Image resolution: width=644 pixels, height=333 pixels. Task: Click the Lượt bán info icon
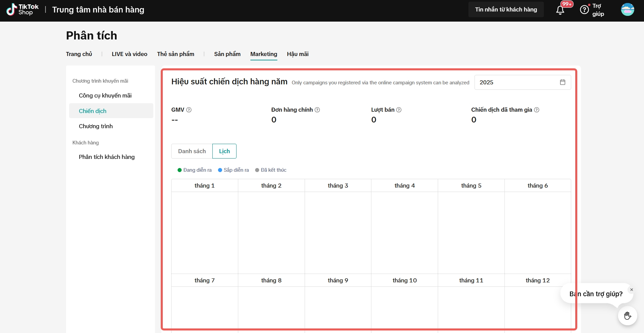coord(399,110)
